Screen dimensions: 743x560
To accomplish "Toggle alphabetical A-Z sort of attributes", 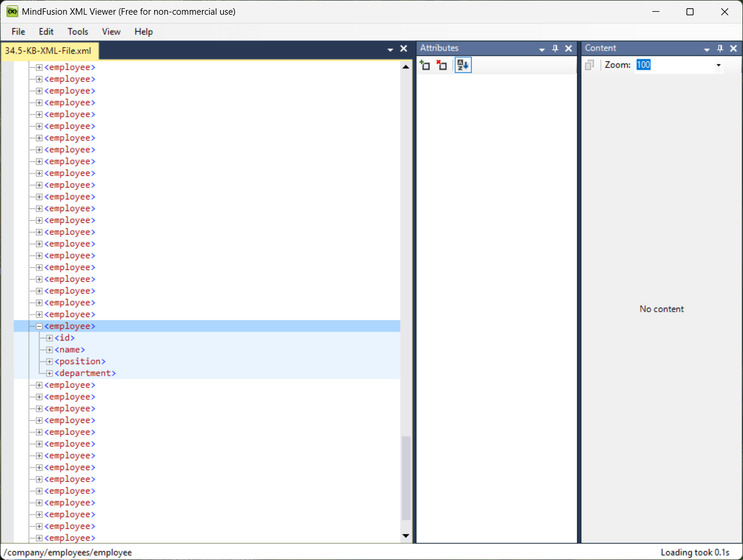I will pyautogui.click(x=462, y=65).
